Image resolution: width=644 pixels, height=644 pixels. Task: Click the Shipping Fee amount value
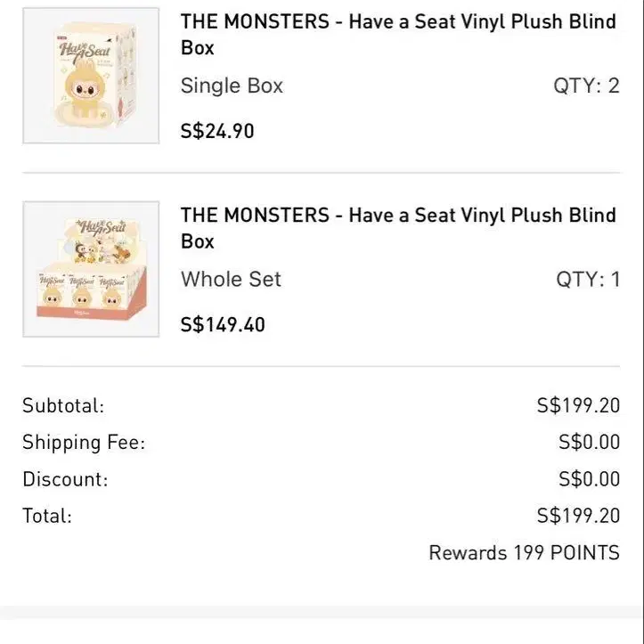point(589,442)
